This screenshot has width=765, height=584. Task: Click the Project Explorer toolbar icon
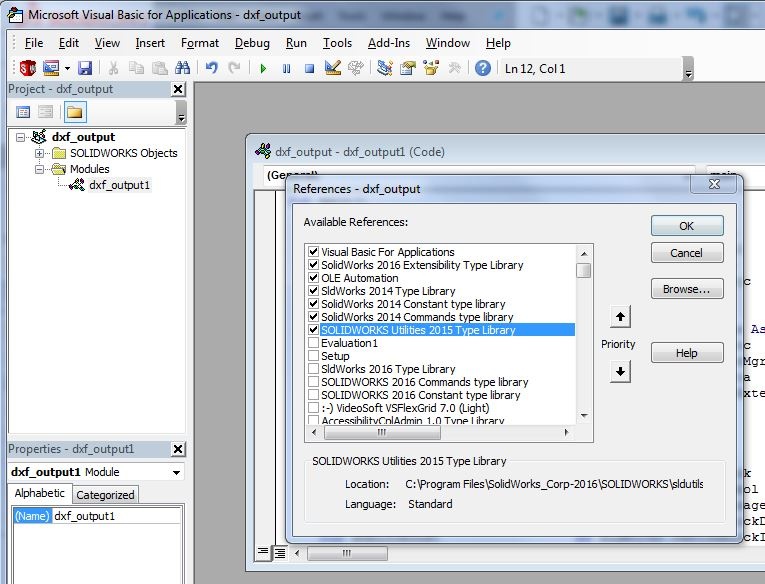click(x=385, y=68)
